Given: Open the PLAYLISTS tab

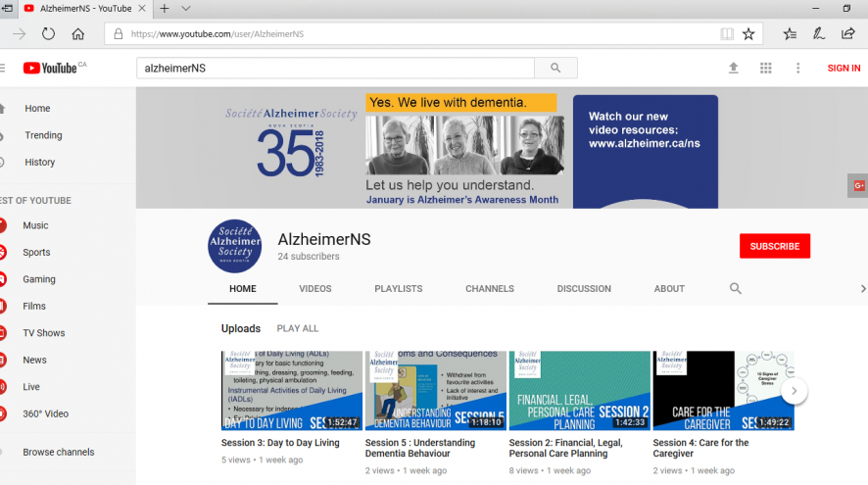Looking at the screenshot, I should point(398,288).
